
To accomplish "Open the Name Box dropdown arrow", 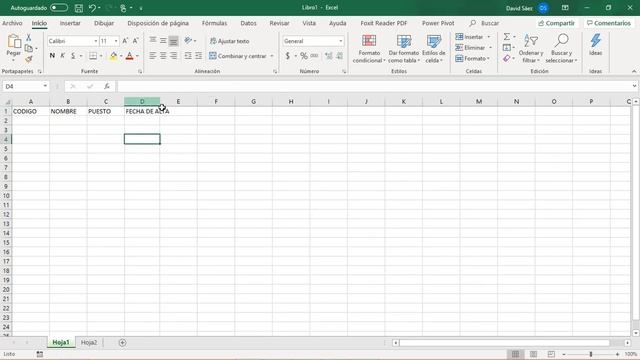I will (45, 86).
